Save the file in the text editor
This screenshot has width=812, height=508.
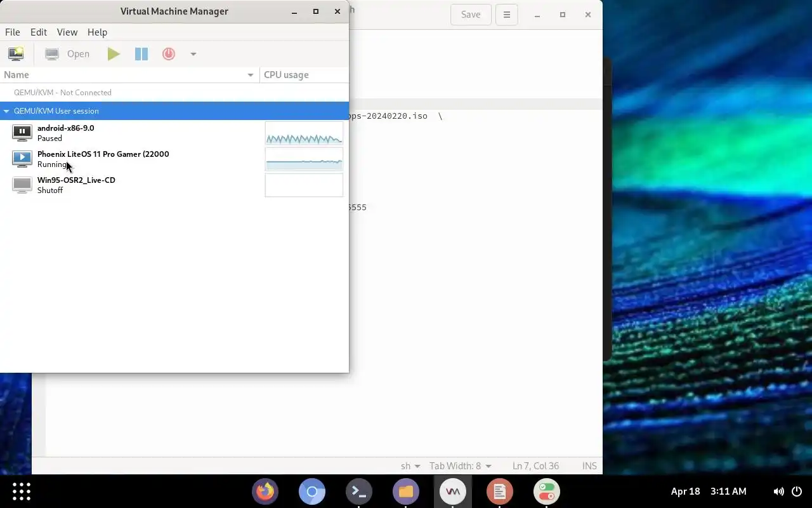471,15
